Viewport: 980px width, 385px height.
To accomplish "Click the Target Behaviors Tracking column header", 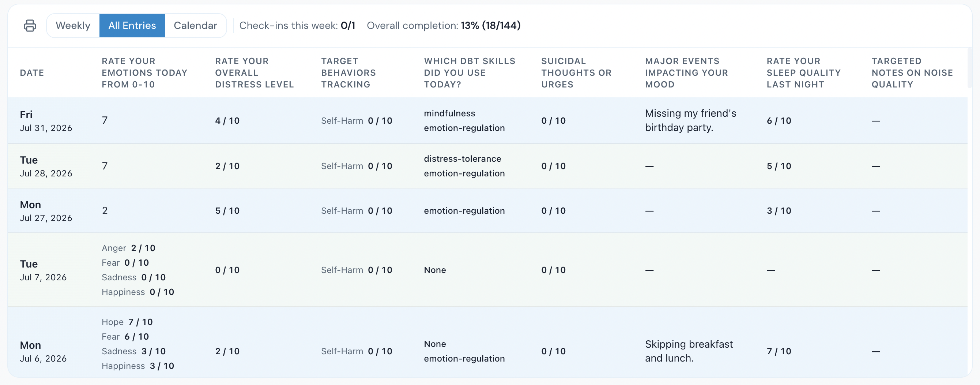I will [348, 73].
